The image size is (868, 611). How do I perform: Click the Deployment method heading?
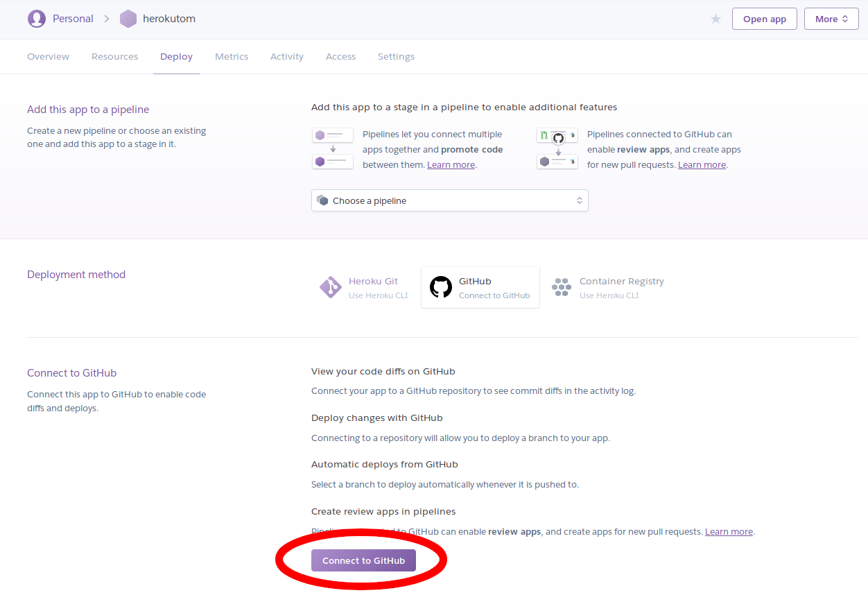click(x=76, y=275)
